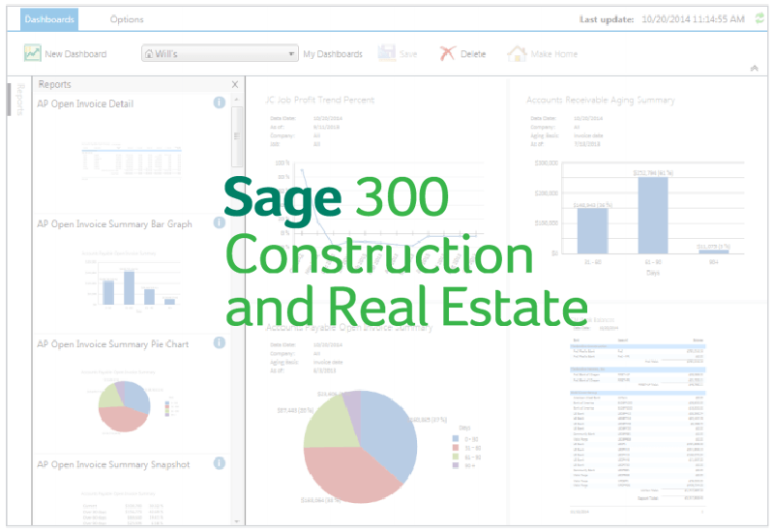This screenshot has height=532, width=774.
Task: Select AP Open Invoice Summary Bar Graph thumbnail
Action: click(132, 280)
